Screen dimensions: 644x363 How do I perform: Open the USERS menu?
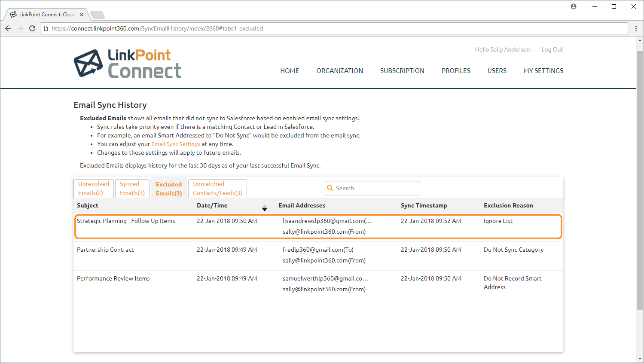(x=497, y=71)
